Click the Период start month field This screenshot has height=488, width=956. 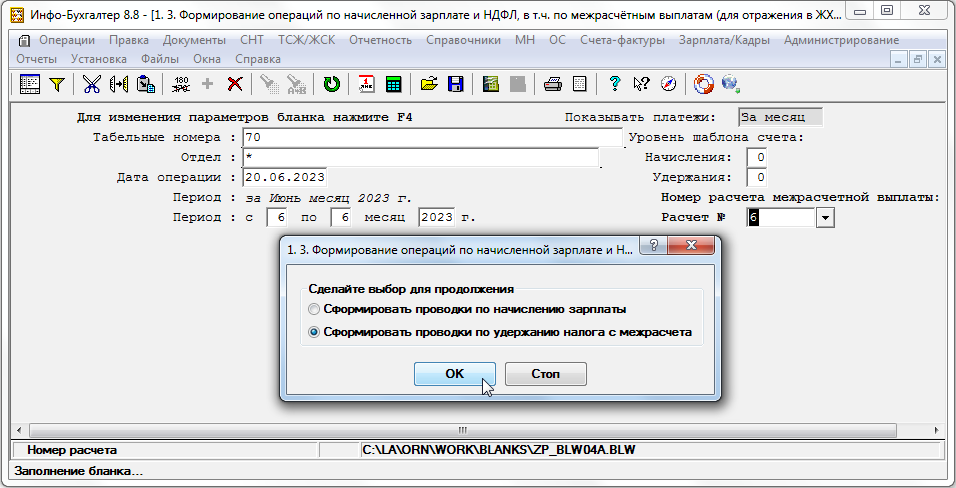pyautogui.click(x=277, y=217)
